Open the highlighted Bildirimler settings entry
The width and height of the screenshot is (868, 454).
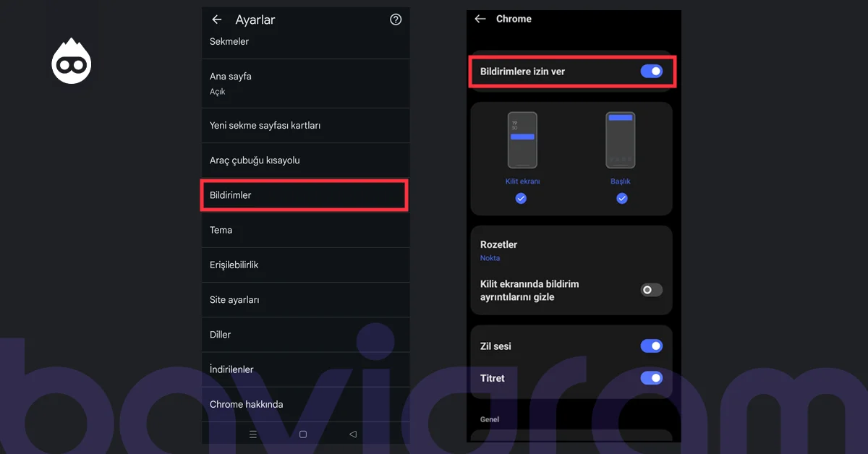304,194
